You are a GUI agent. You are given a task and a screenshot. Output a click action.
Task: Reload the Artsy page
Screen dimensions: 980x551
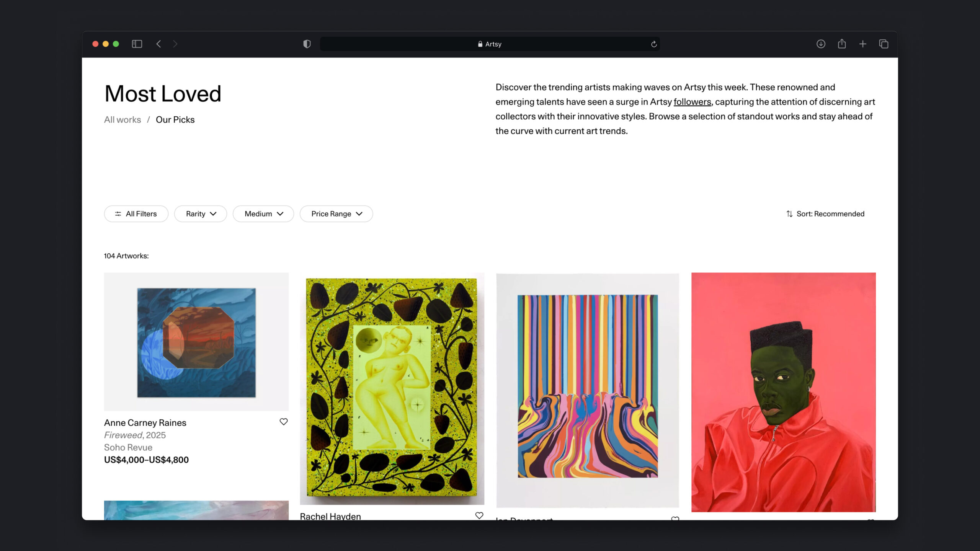click(654, 44)
